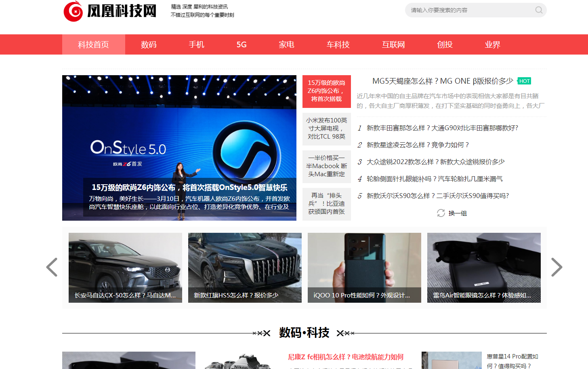
Task: Click the carousel next arrow
Action: (x=557, y=267)
